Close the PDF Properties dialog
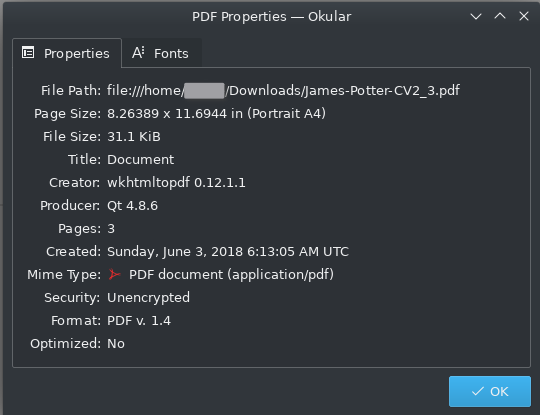540x415 pixels. click(x=524, y=16)
